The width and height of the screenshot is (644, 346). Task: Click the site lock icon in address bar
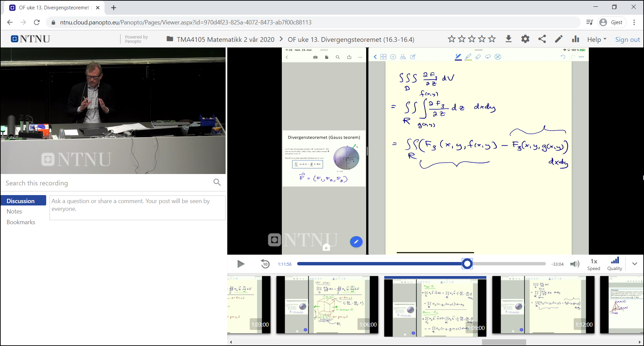[53, 22]
